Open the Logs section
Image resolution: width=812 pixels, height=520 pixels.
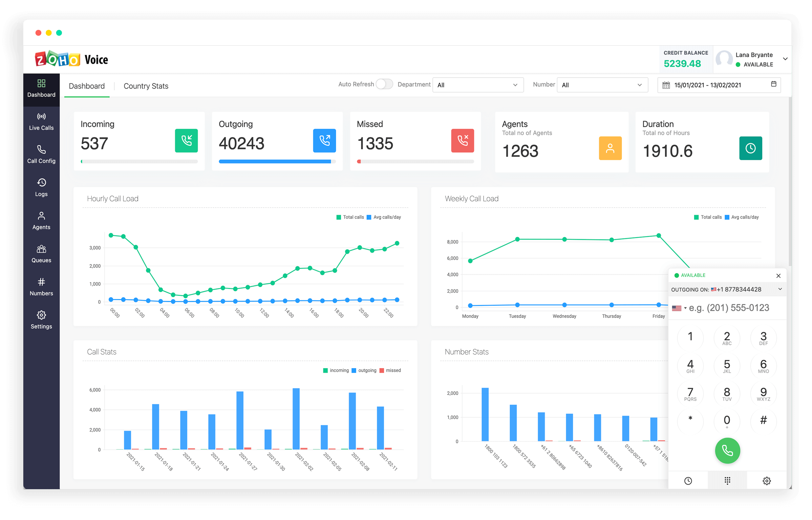(x=41, y=187)
